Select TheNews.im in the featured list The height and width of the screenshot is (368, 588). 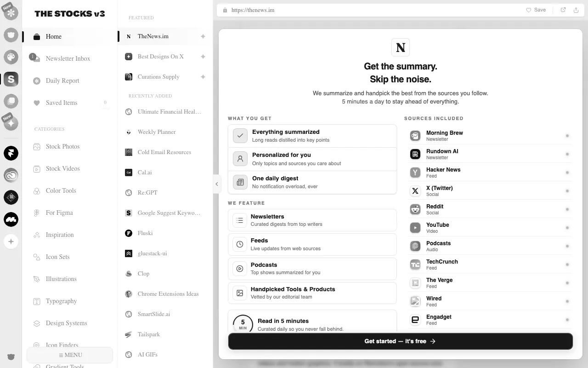(165, 36)
